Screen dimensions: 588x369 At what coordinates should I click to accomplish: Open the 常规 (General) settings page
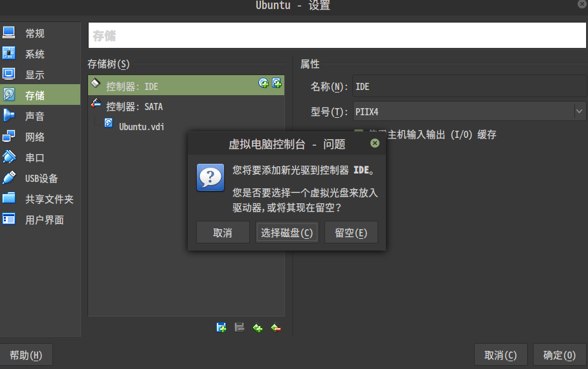35,33
